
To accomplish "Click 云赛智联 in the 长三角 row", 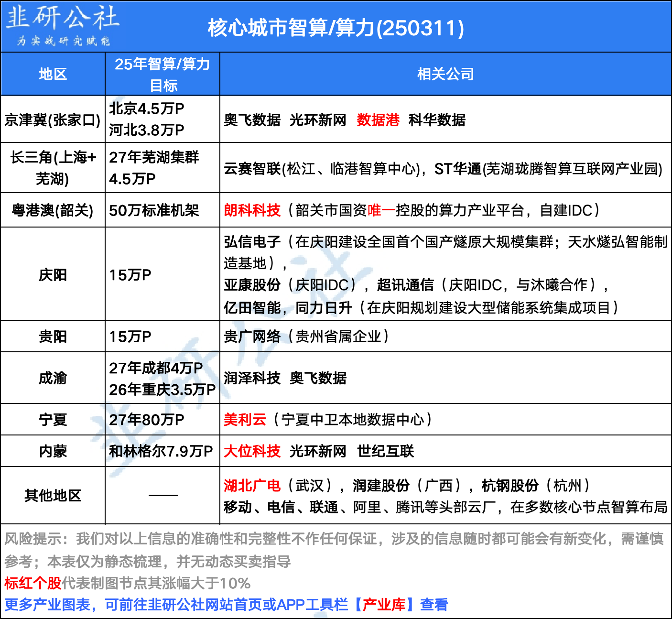I will pos(252,169).
